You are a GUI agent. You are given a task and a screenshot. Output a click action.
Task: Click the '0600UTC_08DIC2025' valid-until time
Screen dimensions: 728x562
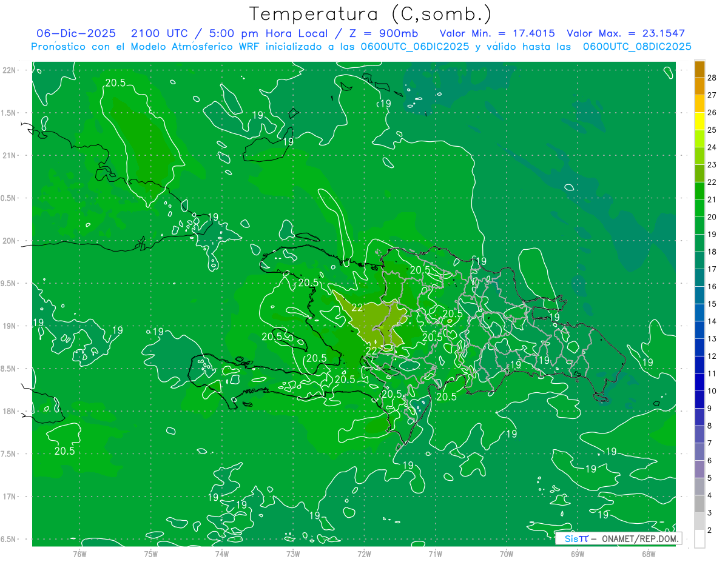(637, 47)
